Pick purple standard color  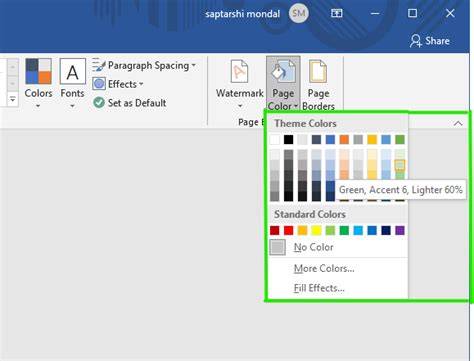[400, 230]
